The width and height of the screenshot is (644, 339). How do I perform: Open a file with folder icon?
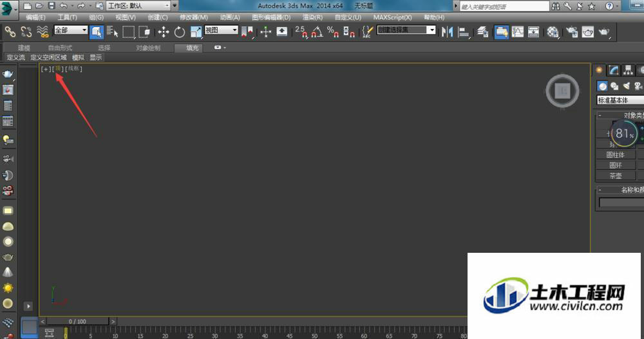click(39, 6)
